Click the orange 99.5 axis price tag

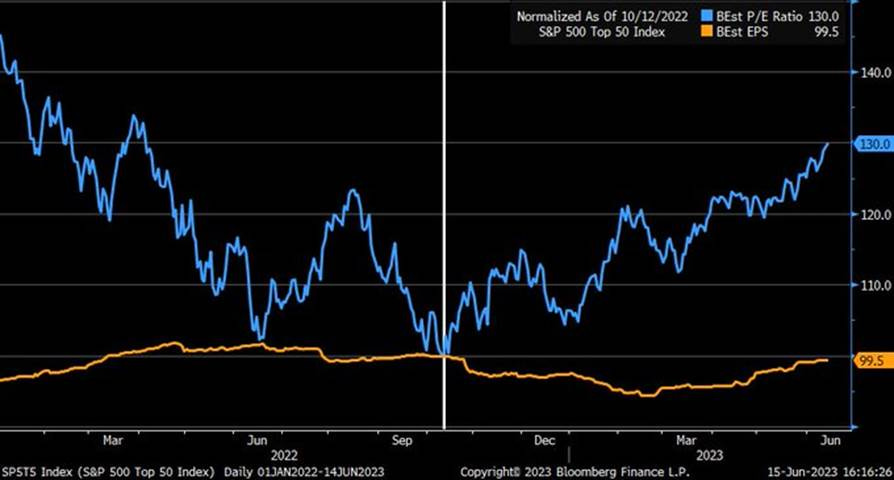[x=872, y=360]
